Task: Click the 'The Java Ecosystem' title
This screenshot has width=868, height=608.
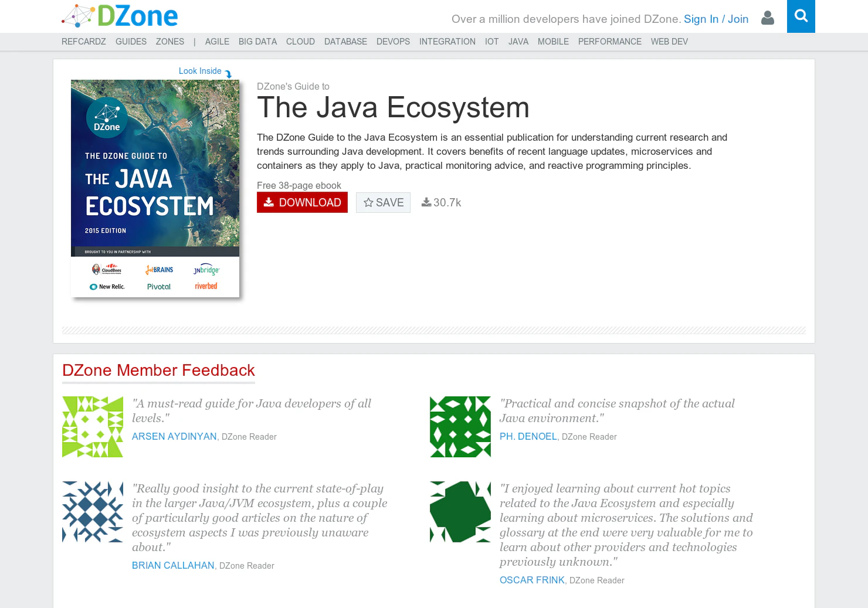Action: pos(393,108)
